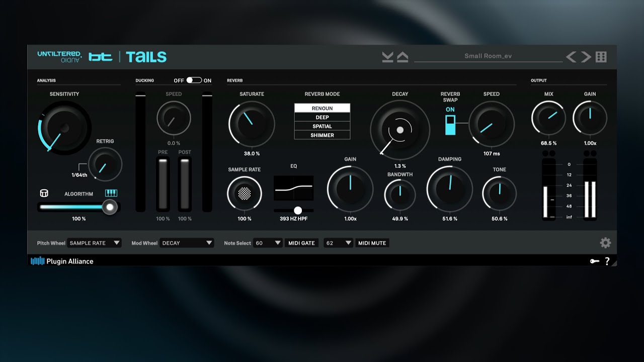Click the Sensitivity knob
The width and height of the screenshot is (644, 362).
tap(64, 128)
